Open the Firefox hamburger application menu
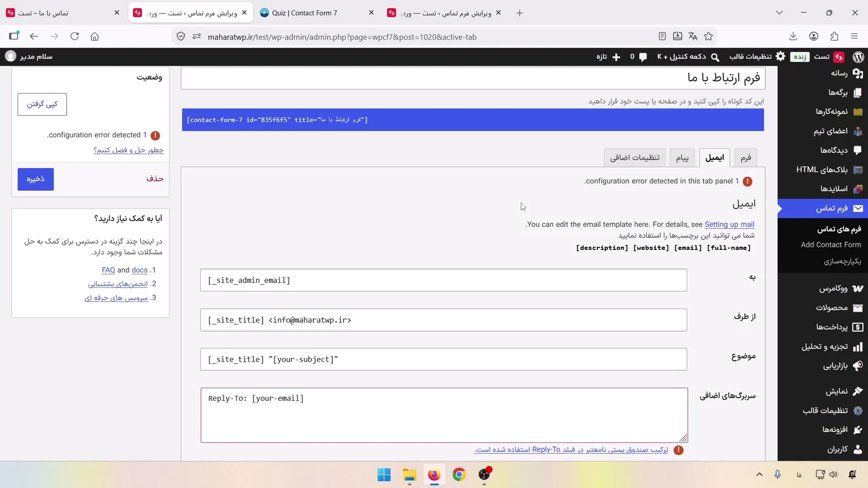868x488 pixels. pyautogui.click(x=854, y=36)
